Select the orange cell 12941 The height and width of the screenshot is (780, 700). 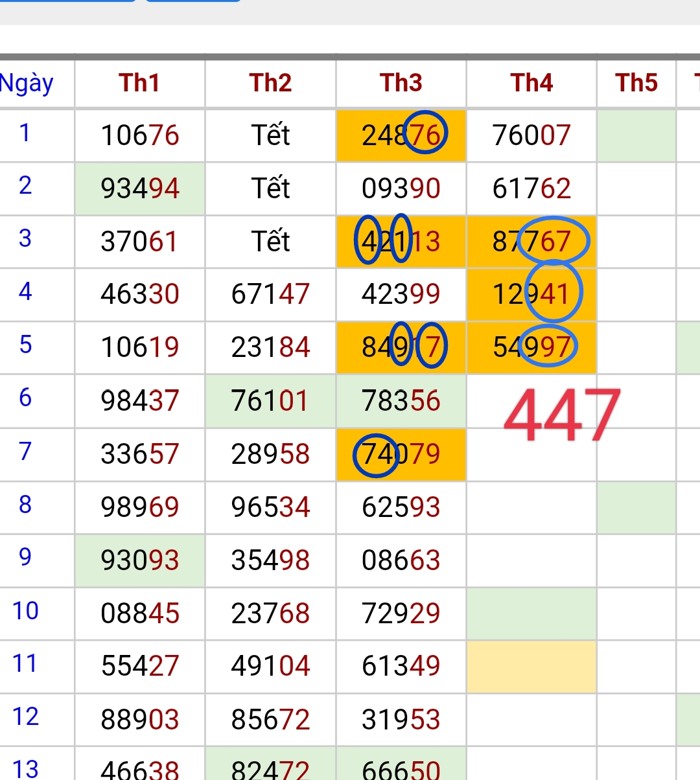531,295
